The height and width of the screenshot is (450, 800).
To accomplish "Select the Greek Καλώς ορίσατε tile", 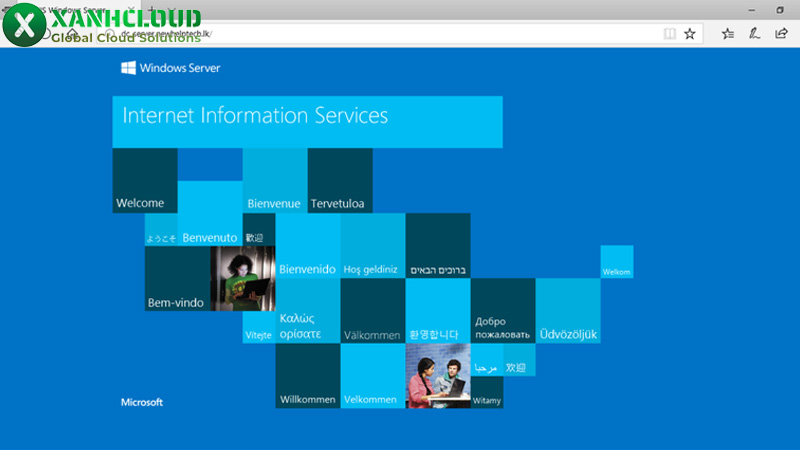I will [x=308, y=311].
